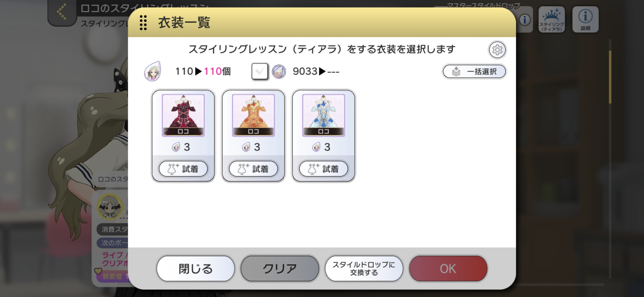Confirm with the red OK button
Screen dimensions: 644x297
tap(448, 269)
